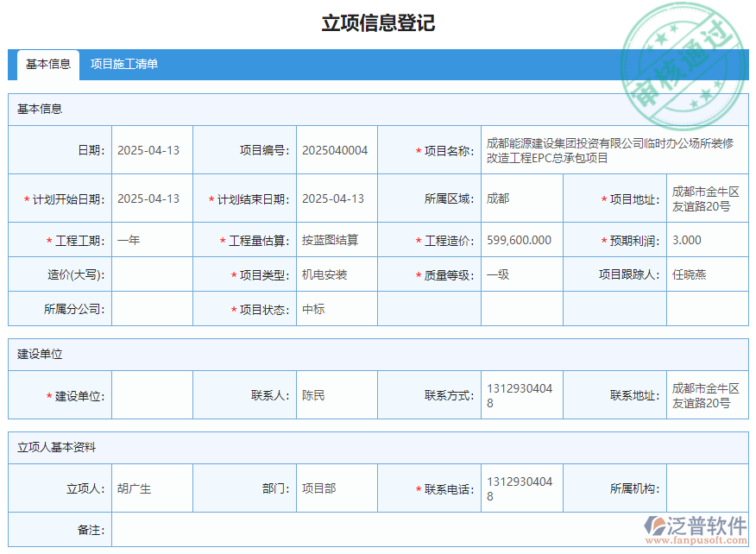This screenshot has height=554, width=756.
Task: Click the required 建设单位 input field
Action: pyautogui.click(x=152, y=394)
